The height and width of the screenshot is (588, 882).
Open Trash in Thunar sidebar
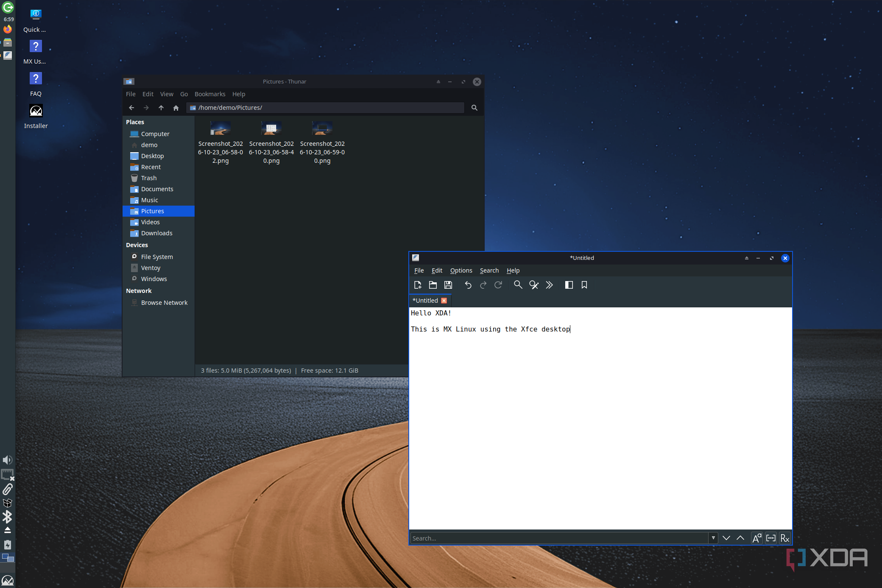click(x=159, y=178)
